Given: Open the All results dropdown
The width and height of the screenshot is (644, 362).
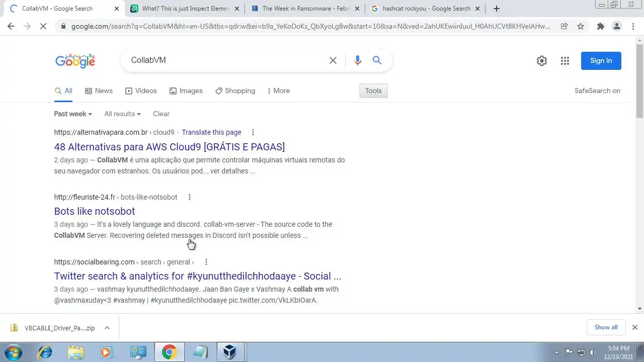Looking at the screenshot, I should pyautogui.click(x=122, y=114).
